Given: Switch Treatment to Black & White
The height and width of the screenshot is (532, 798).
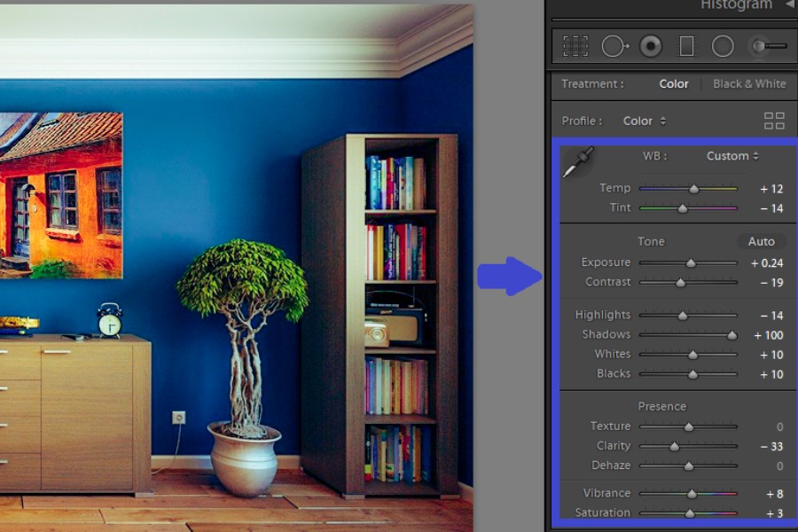Looking at the screenshot, I should [749, 83].
